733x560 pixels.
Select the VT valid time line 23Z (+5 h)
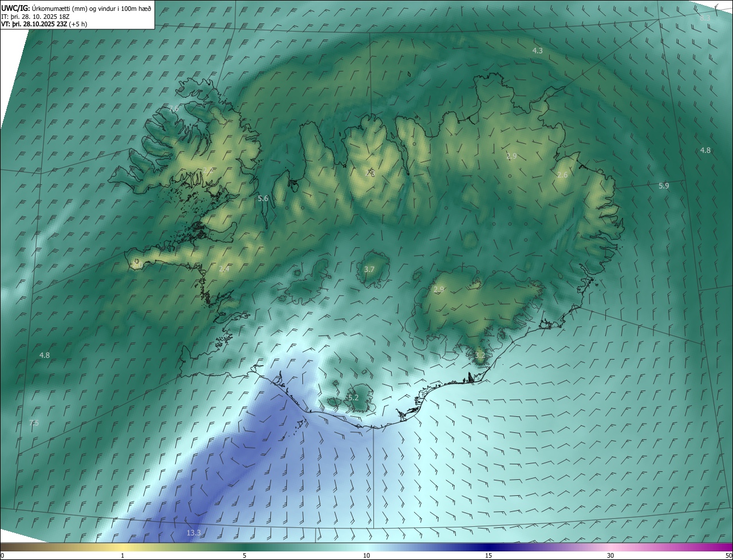coord(42,24)
